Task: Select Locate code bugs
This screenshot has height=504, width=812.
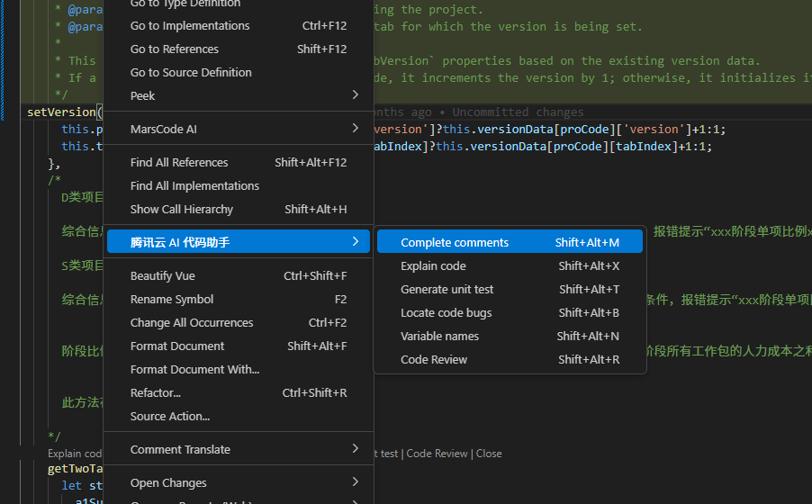Action: (510, 312)
